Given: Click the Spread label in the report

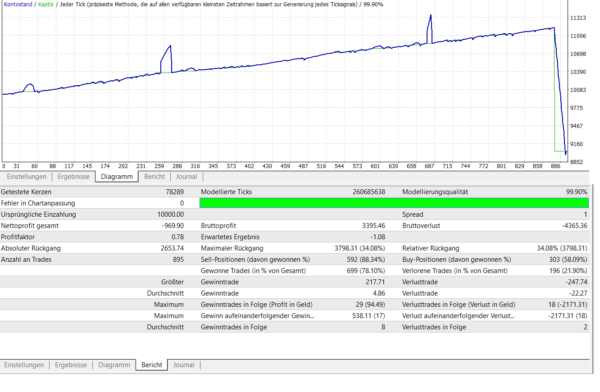Looking at the screenshot, I should click(412, 214).
